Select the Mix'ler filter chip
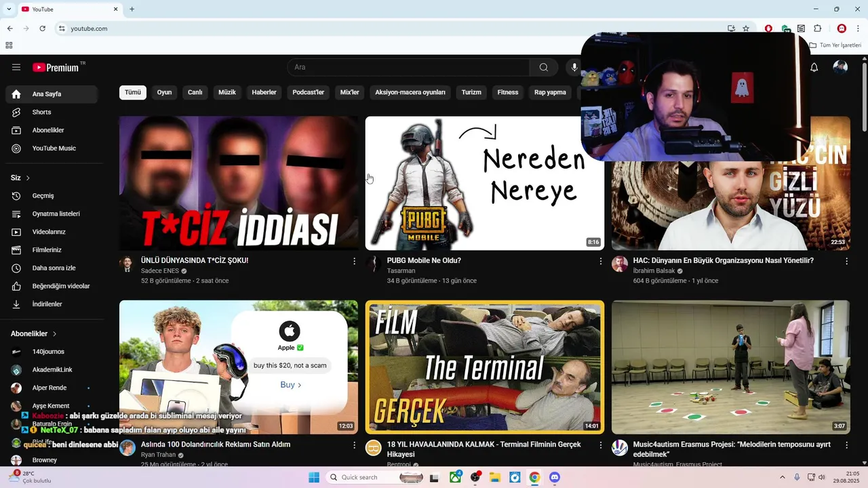This screenshot has height=488, width=868. (x=350, y=92)
